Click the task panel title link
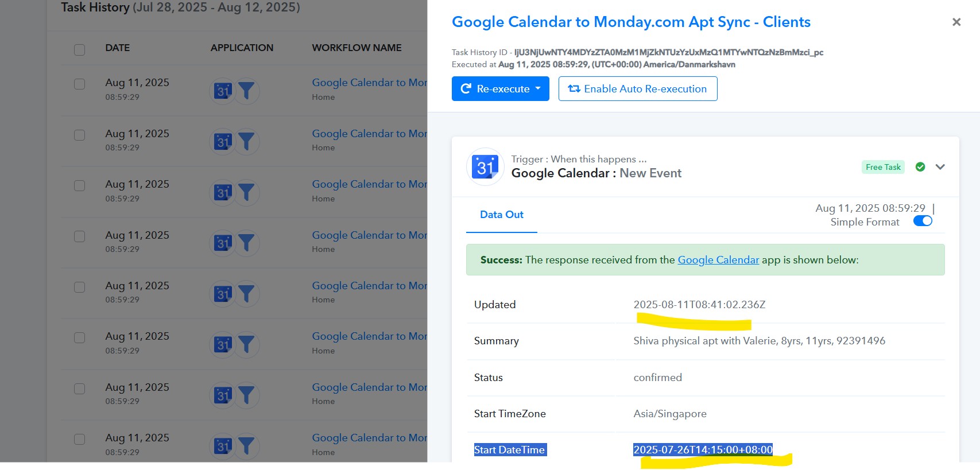Screen dimensions: 980x470 pos(631,22)
